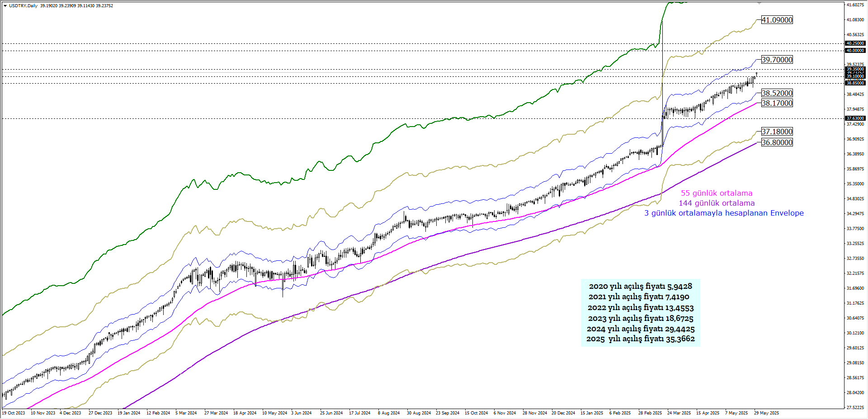Click the 38.48425 price scale value
This screenshot has height=419, width=868.
point(855,94)
